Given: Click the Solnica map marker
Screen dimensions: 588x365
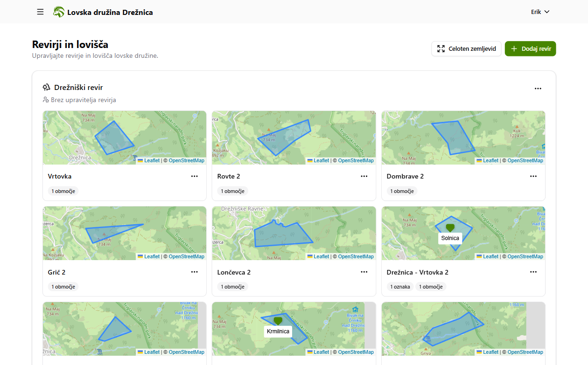Looking at the screenshot, I should pos(450,227).
